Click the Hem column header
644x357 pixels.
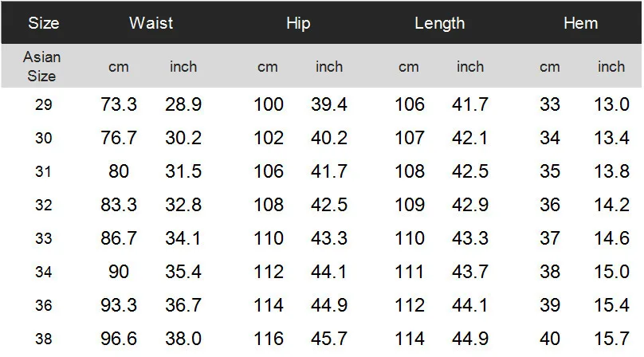click(580, 23)
